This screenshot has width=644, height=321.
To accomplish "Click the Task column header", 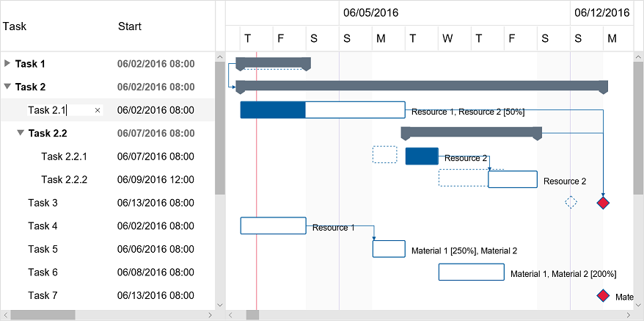I will click(15, 26).
